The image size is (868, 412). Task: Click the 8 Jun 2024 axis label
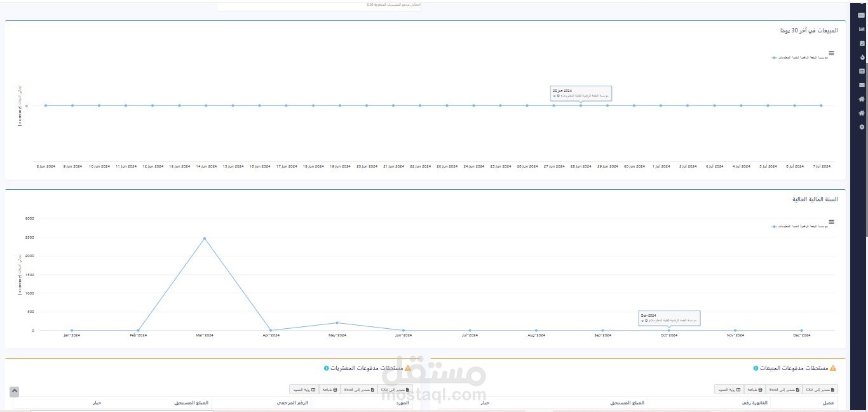(46, 166)
